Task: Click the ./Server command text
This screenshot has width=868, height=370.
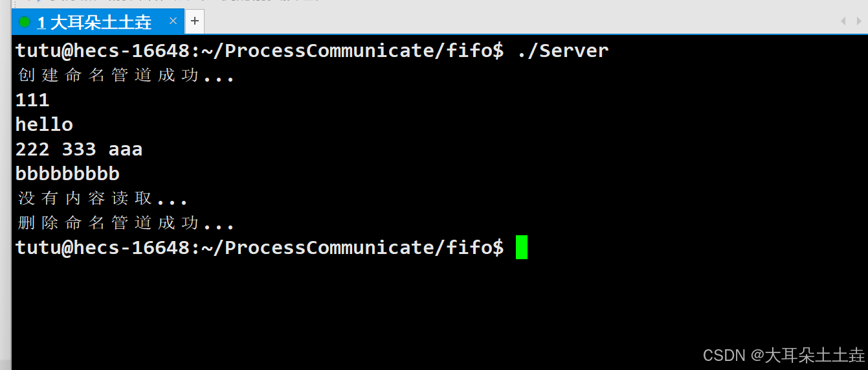Action: [562, 51]
